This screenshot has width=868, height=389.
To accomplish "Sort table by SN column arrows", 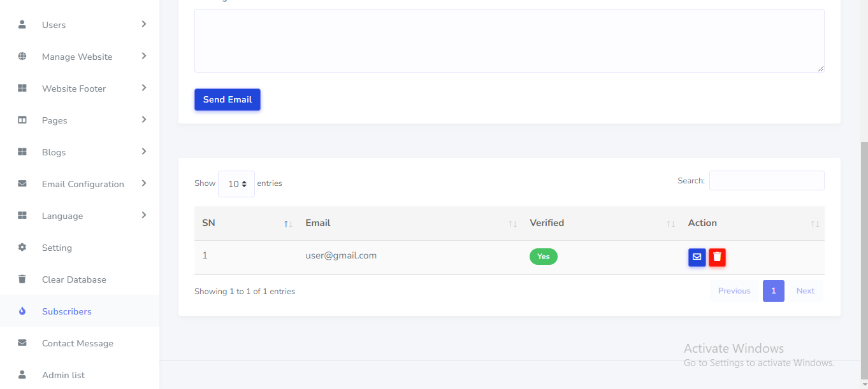I will tap(288, 224).
